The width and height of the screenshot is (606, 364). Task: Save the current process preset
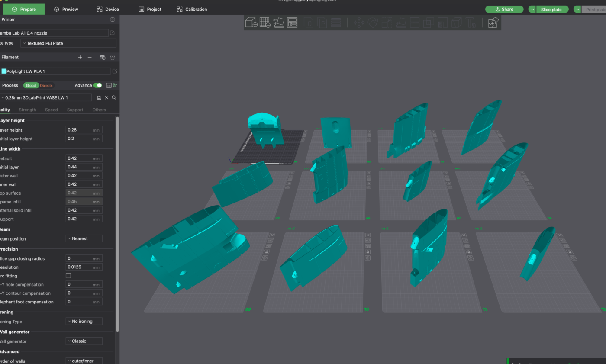pyautogui.click(x=99, y=97)
